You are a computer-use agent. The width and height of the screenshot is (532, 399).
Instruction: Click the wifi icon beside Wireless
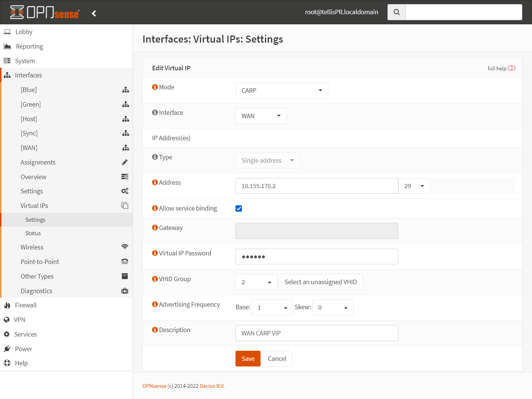point(125,247)
